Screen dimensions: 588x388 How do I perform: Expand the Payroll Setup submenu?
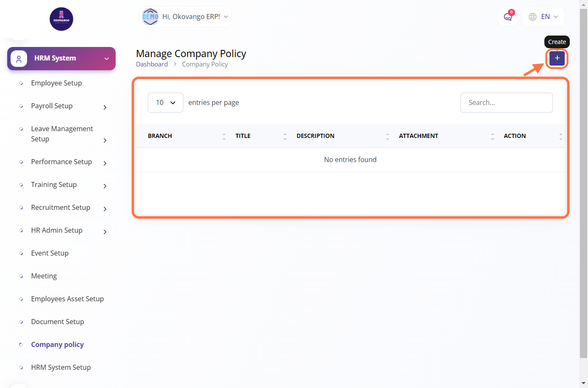coord(105,107)
